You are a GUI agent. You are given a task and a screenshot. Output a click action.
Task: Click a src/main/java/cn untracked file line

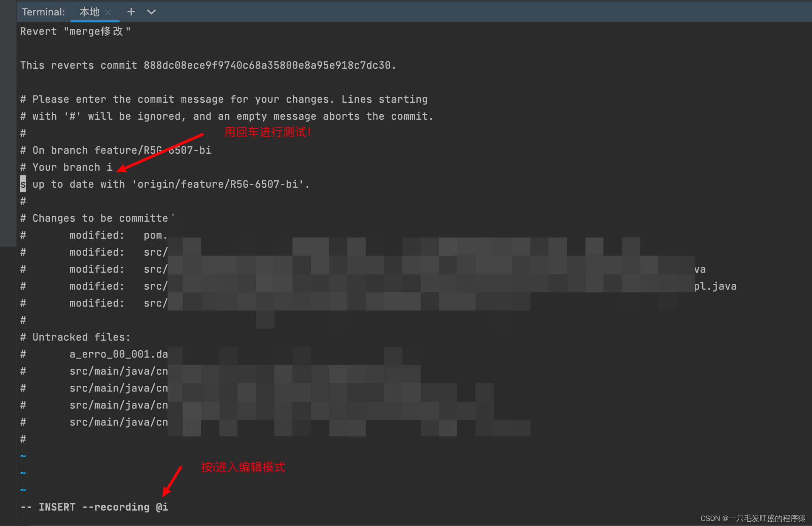pos(119,371)
